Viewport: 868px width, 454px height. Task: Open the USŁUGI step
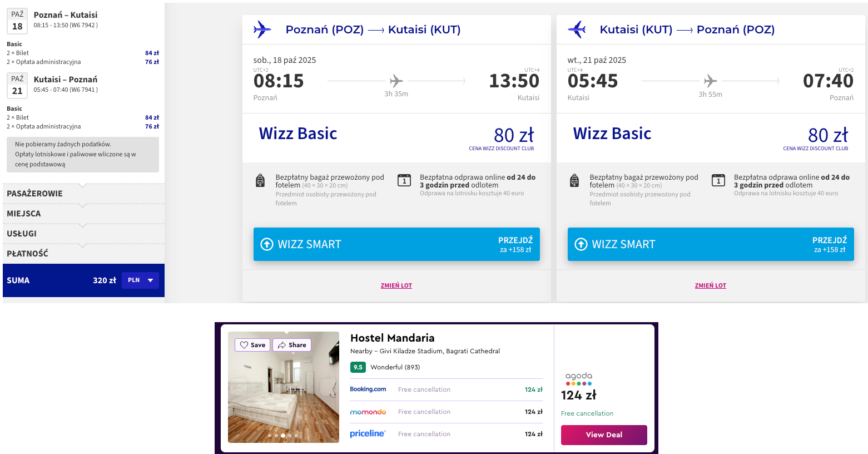[x=83, y=234]
